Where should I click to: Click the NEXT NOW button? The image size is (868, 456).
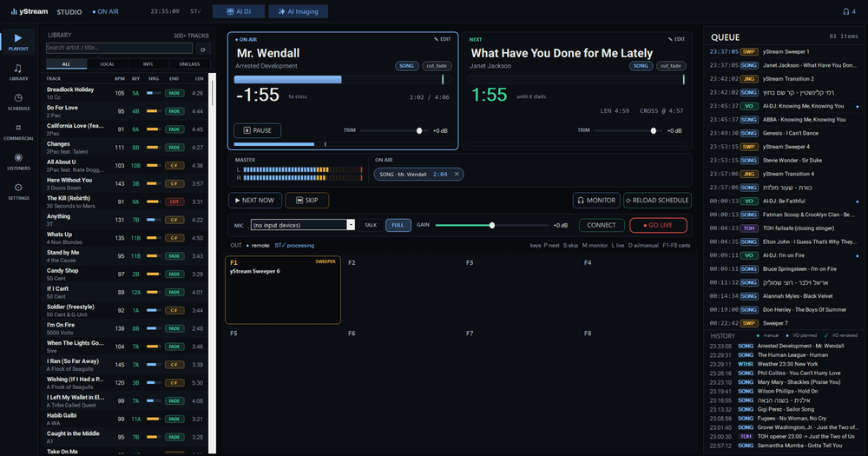point(255,200)
